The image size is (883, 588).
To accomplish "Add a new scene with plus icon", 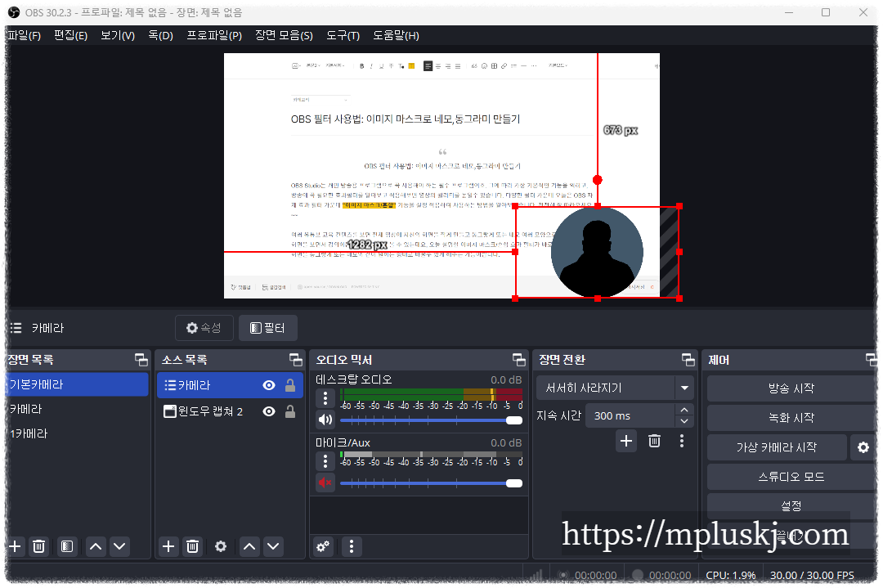I will (16, 546).
